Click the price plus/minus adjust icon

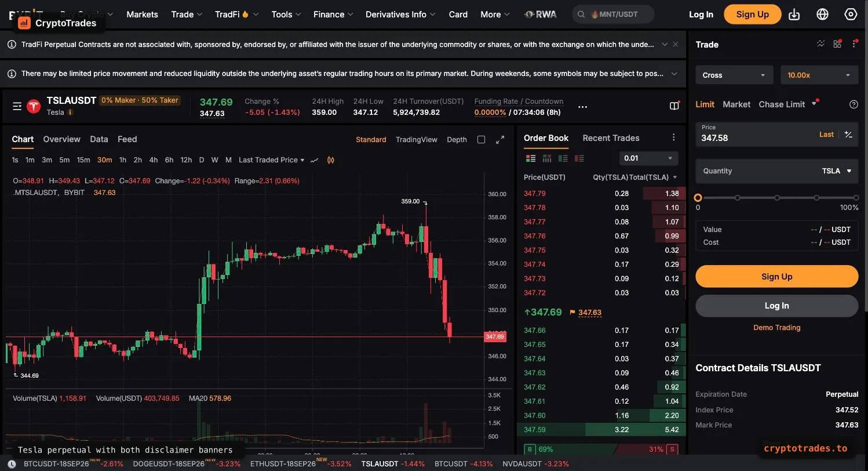848,135
